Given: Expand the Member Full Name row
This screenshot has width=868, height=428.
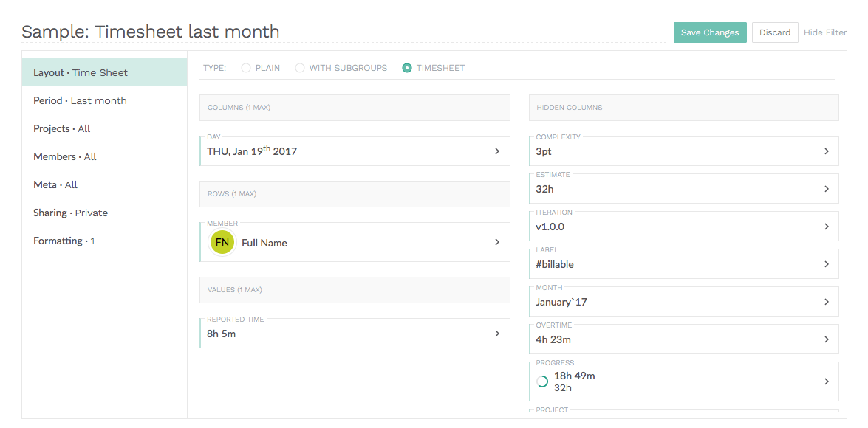Looking at the screenshot, I should point(355,243).
